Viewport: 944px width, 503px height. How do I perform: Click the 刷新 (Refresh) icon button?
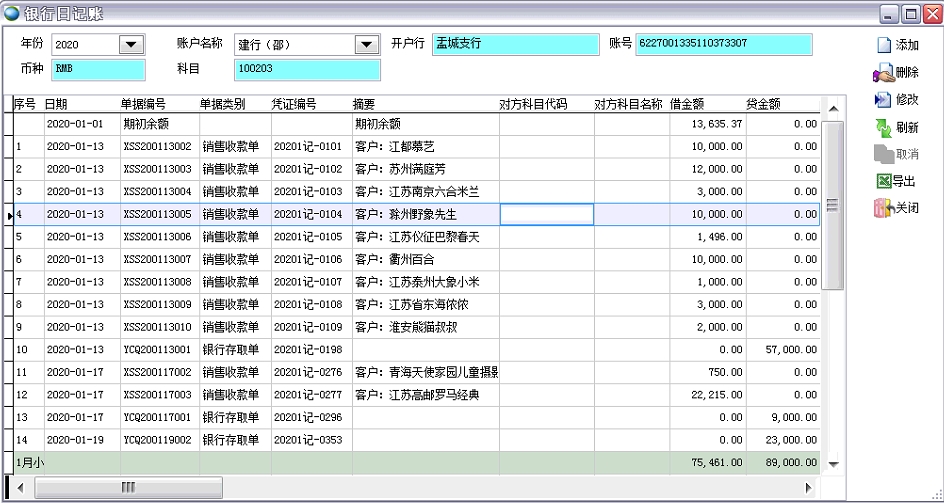[883, 127]
